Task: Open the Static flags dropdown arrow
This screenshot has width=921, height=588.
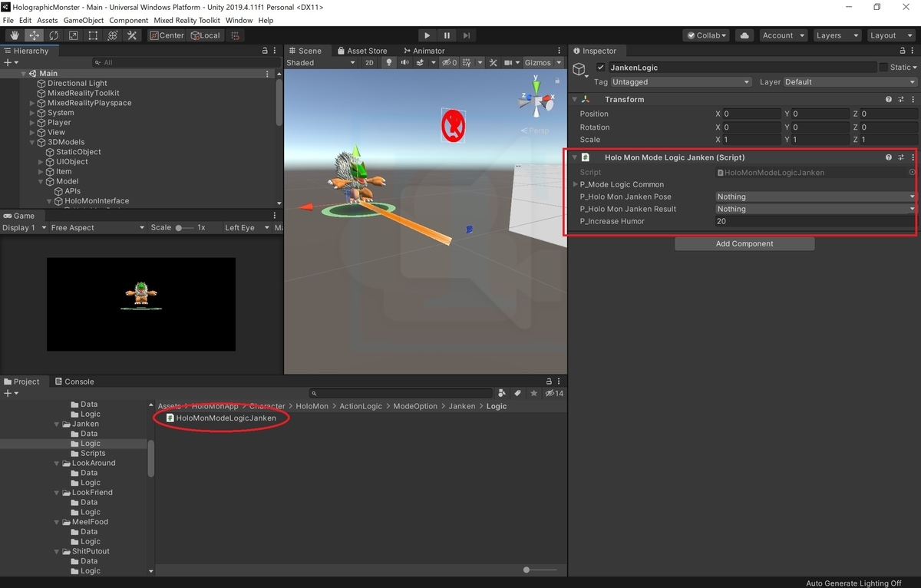Action: click(913, 68)
